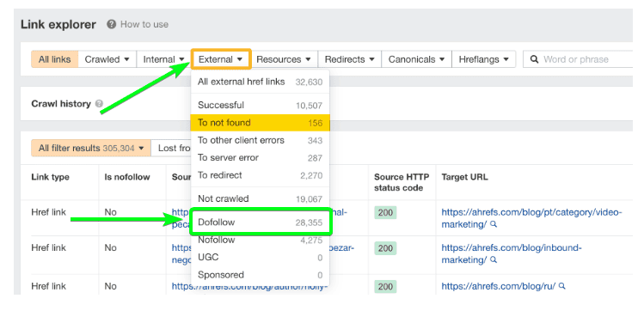Open the Hreflangs dropdown arrow
This screenshot has width=644, height=317.
[506, 59]
